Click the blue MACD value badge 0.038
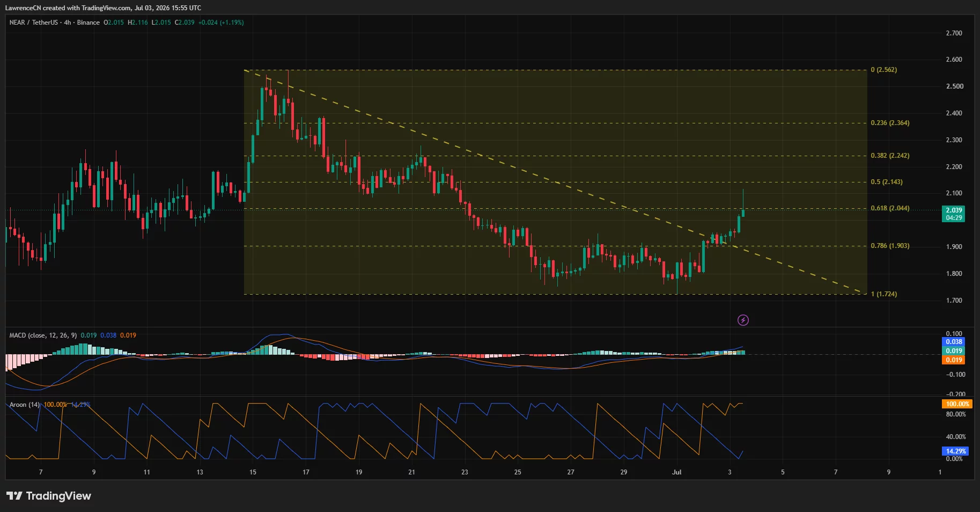 [x=953, y=342]
